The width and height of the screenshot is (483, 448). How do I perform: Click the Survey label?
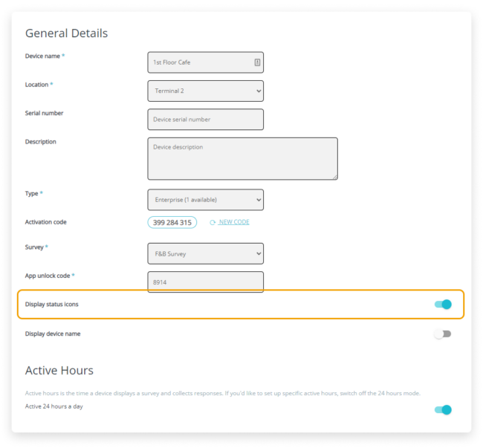[34, 247]
